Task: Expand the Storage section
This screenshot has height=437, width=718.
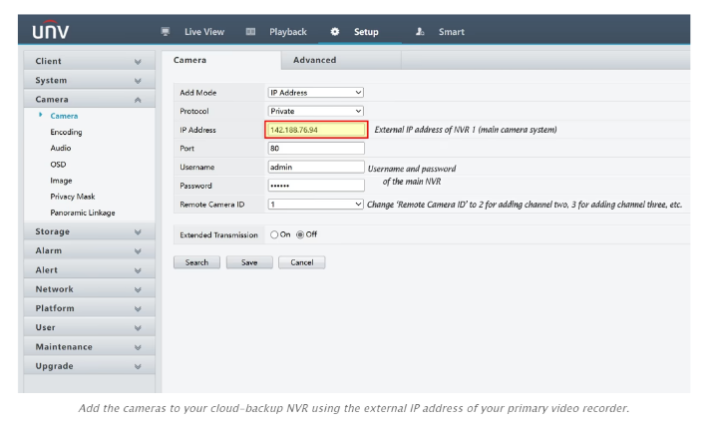Action: coord(87,232)
